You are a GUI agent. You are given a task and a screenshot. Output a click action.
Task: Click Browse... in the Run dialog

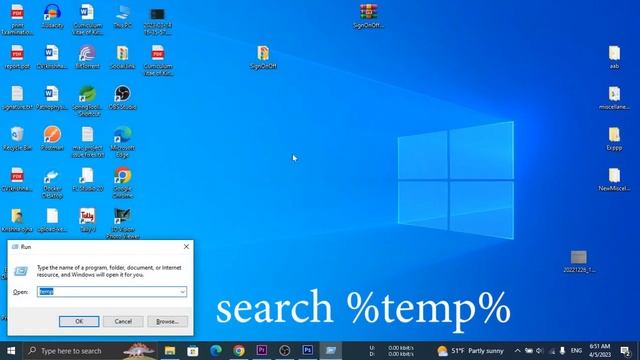(x=168, y=321)
